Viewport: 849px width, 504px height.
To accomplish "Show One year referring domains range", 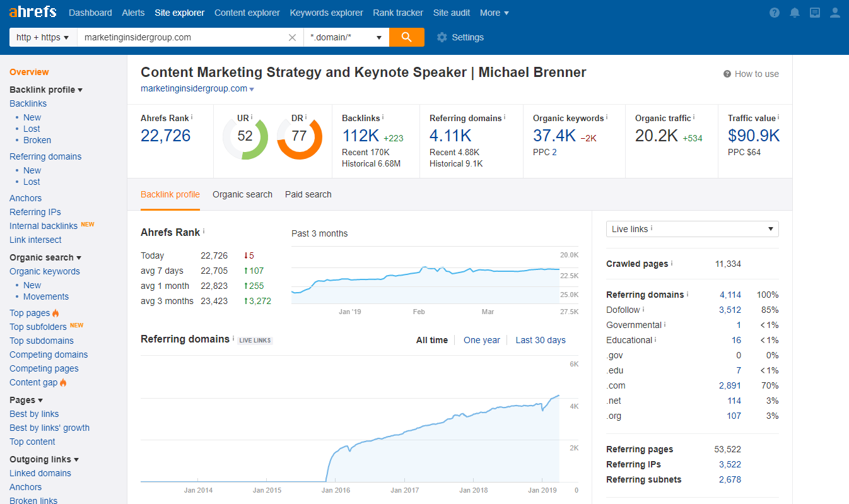I will click(x=482, y=340).
